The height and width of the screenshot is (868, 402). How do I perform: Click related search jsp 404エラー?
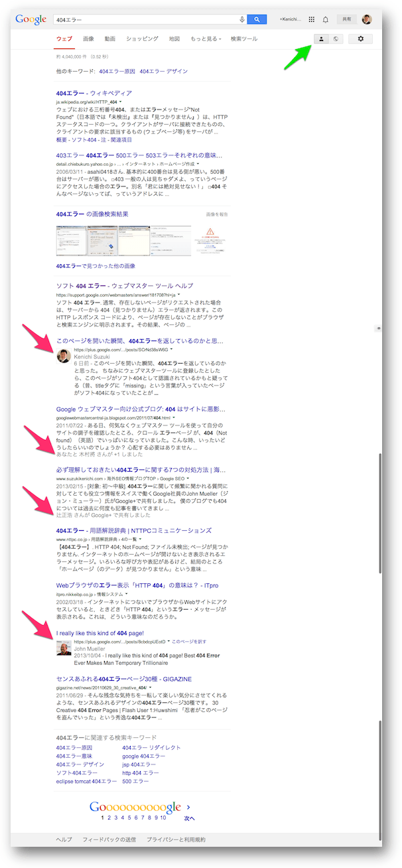pyautogui.click(x=139, y=764)
